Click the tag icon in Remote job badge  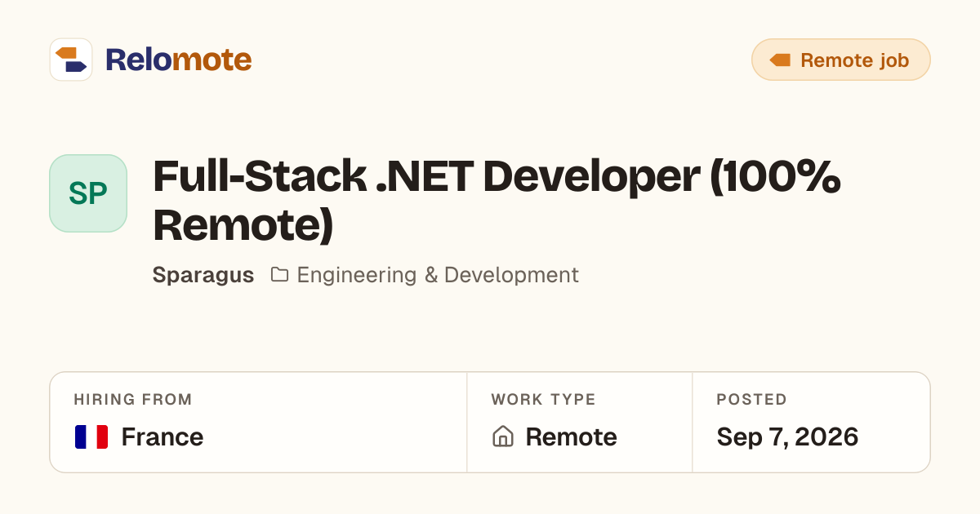tap(780, 60)
